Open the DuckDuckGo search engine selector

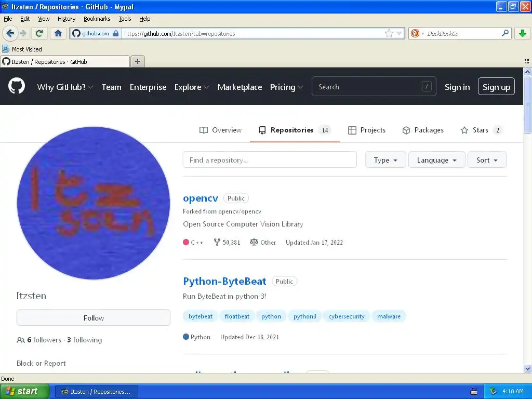click(417, 33)
